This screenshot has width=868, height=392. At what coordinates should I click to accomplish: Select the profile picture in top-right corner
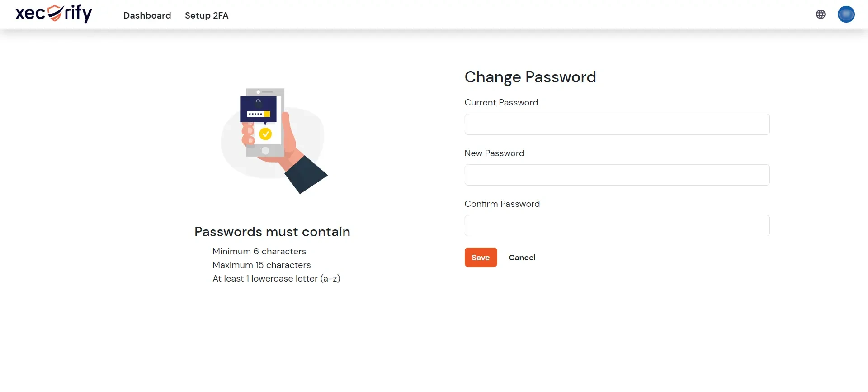846,14
